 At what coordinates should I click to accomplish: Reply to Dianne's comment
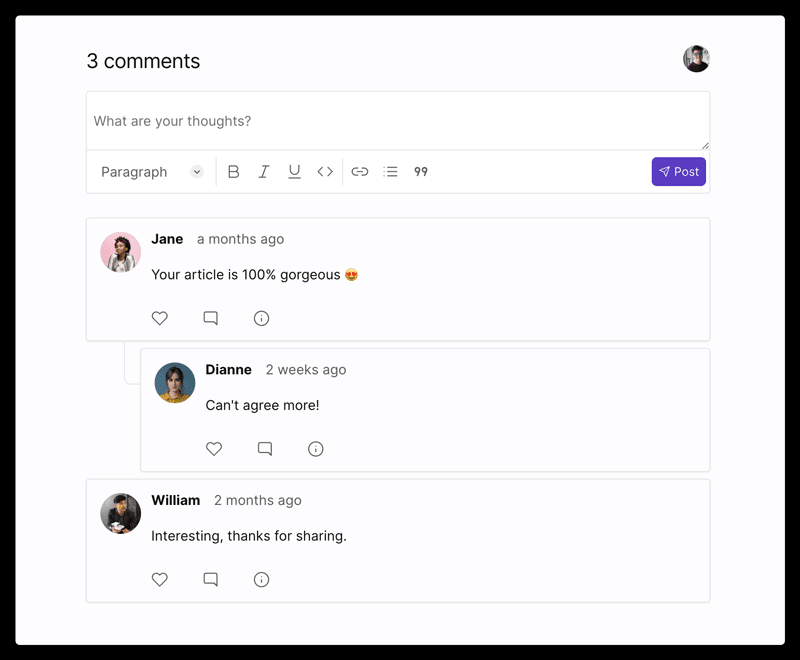265,449
